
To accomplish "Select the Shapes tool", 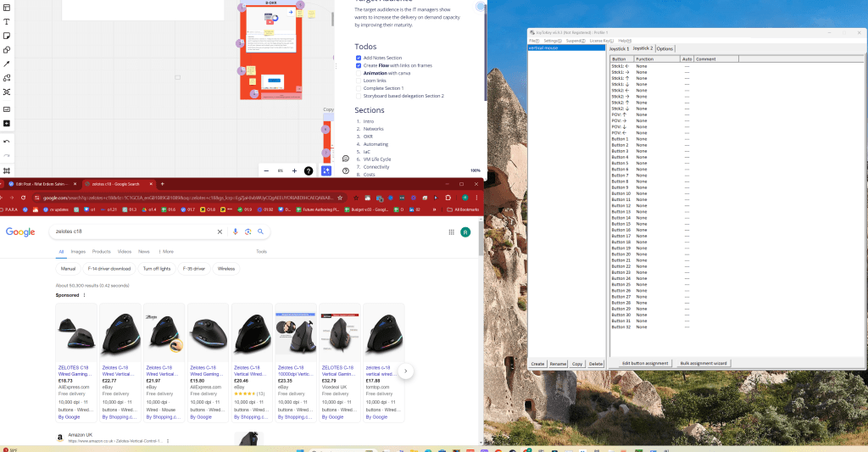I will click(7, 50).
